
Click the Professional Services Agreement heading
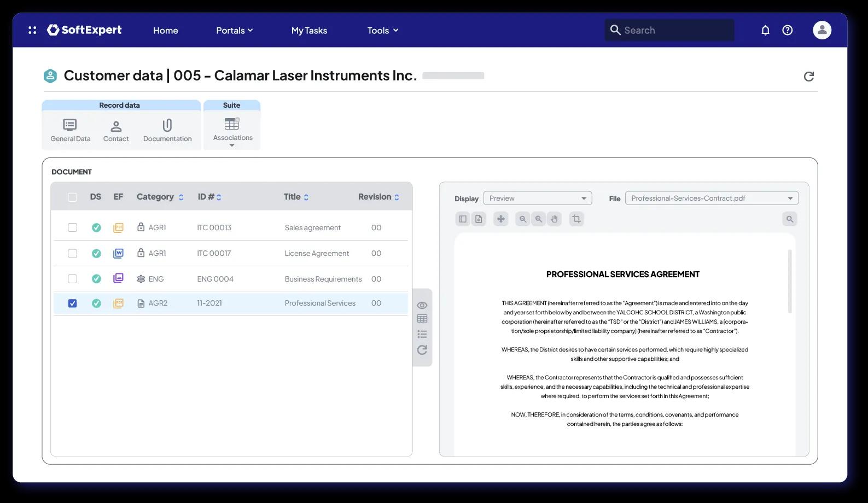622,274
